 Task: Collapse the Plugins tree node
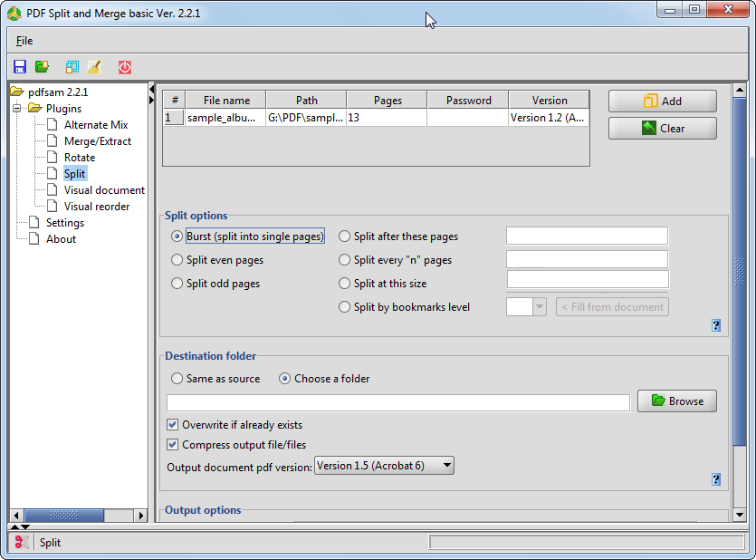pos(18,109)
